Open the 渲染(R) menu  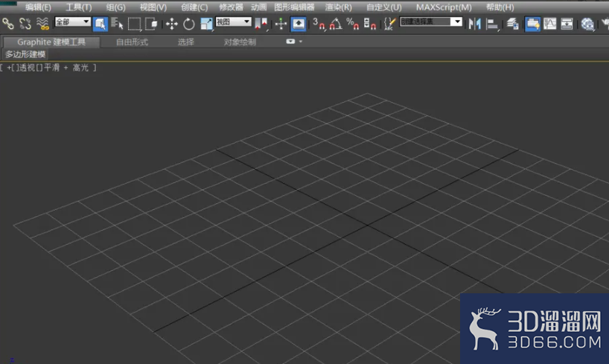point(338,7)
